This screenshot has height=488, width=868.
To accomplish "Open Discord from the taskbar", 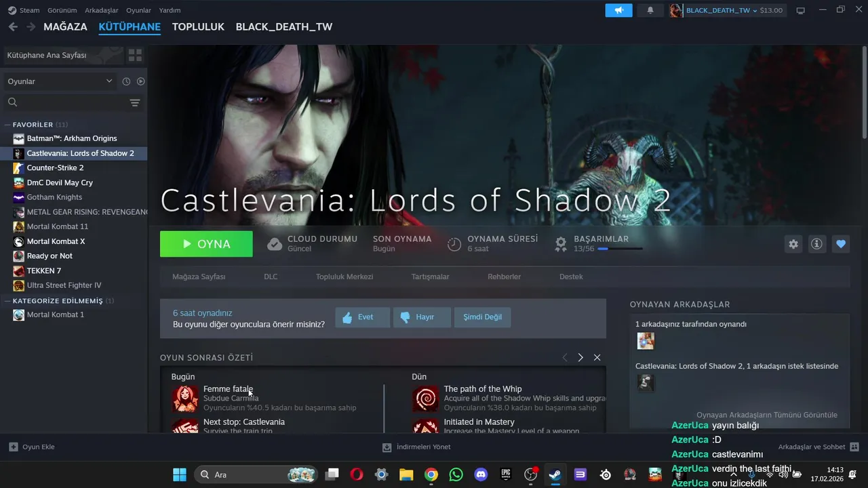I will tap(481, 474).
